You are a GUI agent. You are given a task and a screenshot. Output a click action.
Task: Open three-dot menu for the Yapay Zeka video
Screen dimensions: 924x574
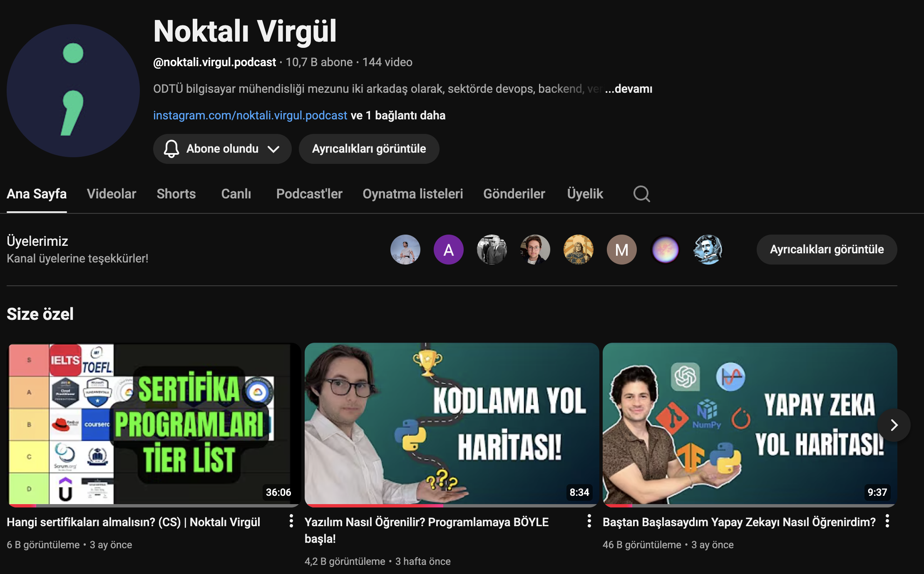887,521
